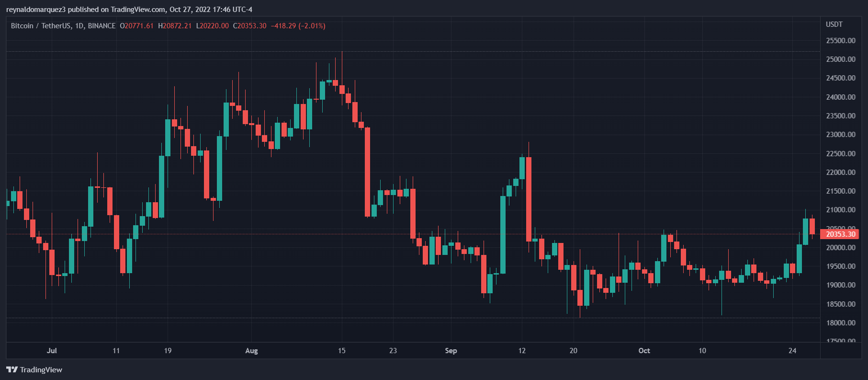Click the TradingView logo icon
The width and height of the screenshot is (868, 380).
(12, 369)
